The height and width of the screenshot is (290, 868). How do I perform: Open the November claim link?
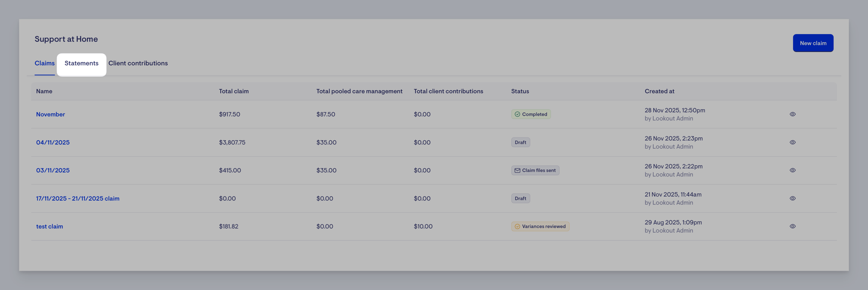(51, 114)
